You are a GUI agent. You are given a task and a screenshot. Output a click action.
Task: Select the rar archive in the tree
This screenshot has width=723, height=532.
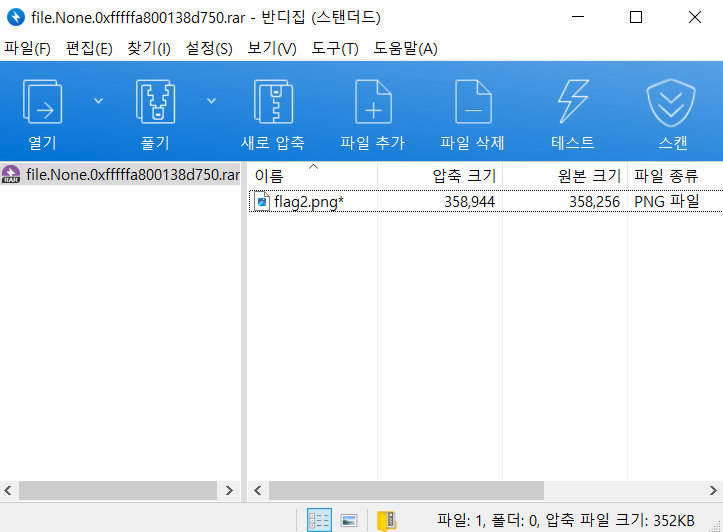pyautogui.click(x=120, y=174)
